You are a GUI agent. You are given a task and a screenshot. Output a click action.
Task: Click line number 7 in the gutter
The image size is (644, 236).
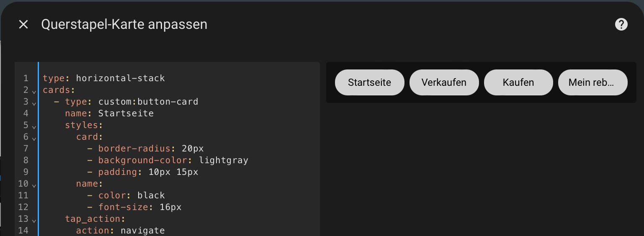click(x=26, y=149)
